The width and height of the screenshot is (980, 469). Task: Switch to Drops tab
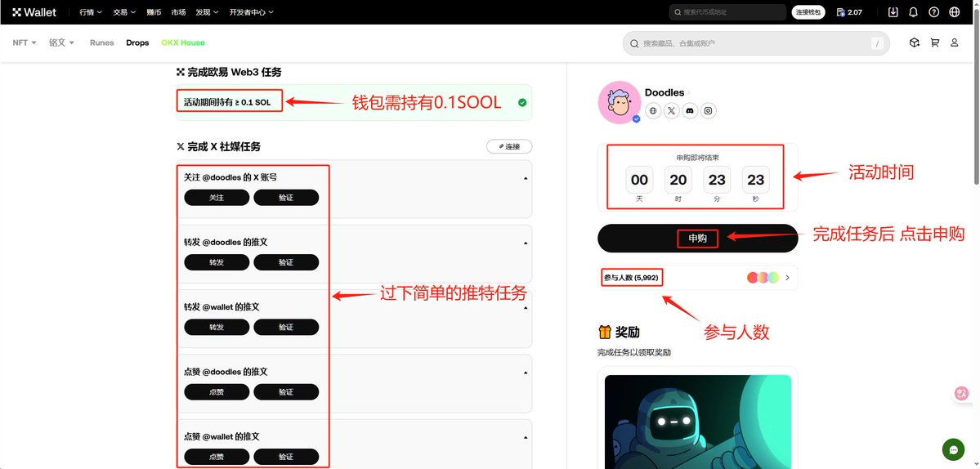[137, 42]
